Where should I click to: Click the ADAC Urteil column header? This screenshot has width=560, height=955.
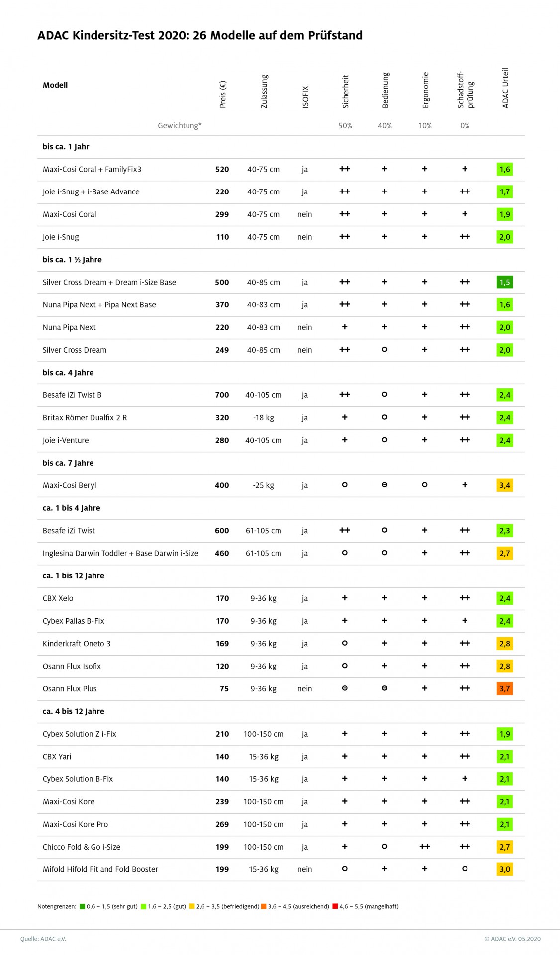coord(505,88)
